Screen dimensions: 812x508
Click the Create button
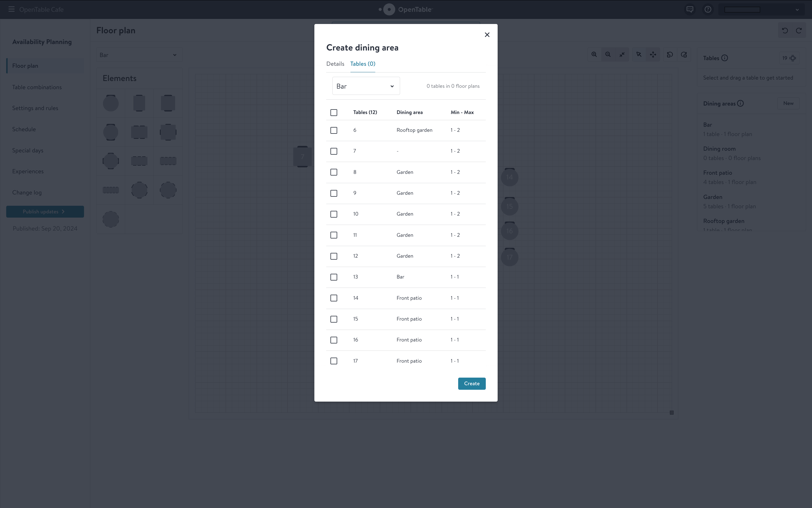(471, 383)
